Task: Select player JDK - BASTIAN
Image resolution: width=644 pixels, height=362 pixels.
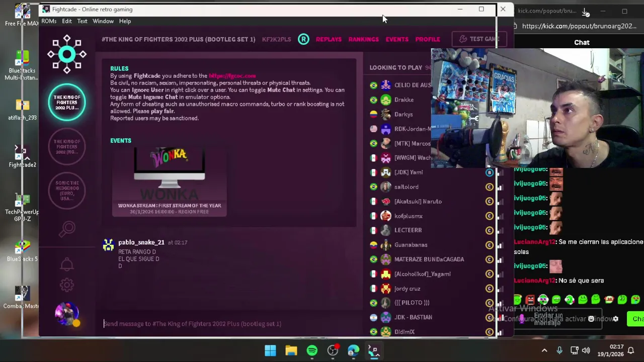Action: (x=413, y=317)
